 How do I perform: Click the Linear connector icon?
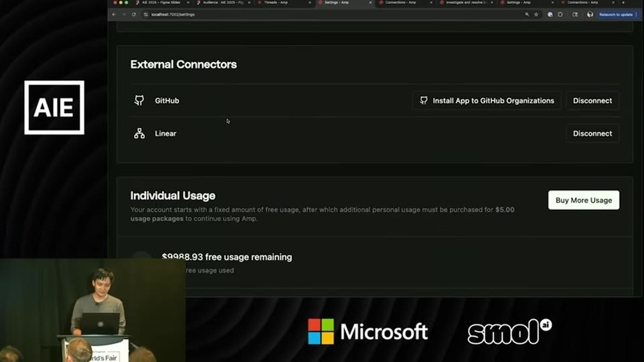pyautogui.click(x=140, y=134)
